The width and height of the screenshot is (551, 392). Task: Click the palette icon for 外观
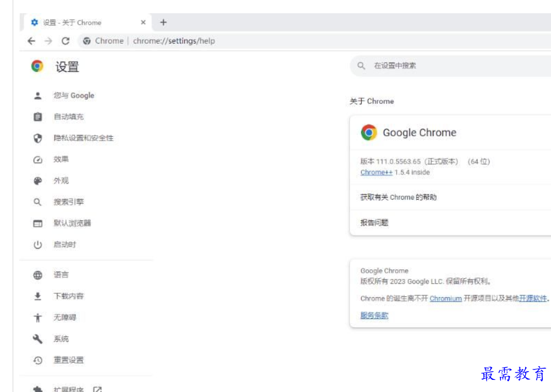point(38,181)
